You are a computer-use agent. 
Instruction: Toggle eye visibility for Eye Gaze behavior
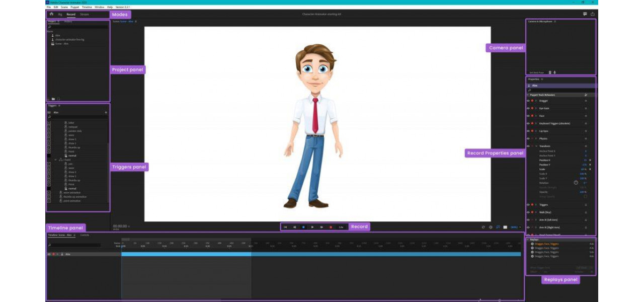[528, 108]
